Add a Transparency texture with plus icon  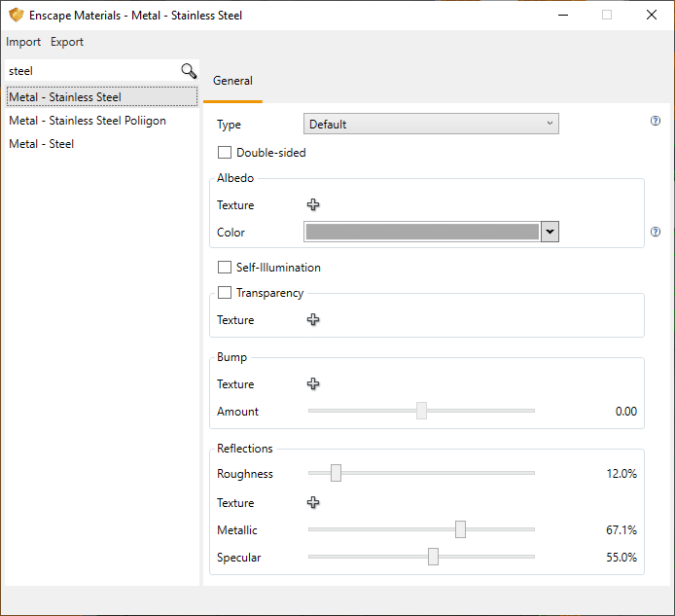(313, 319)
